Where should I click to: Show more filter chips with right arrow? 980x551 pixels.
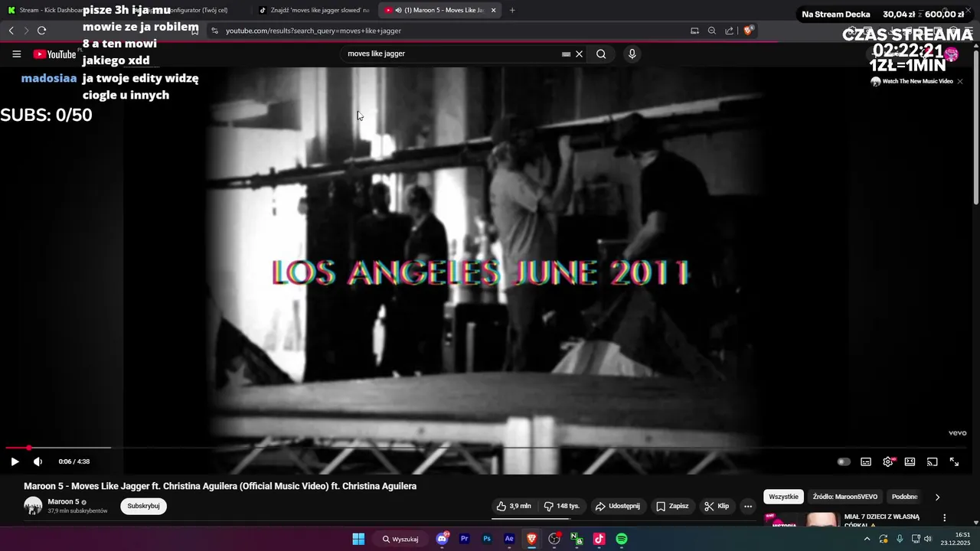[x=937, y=497]
